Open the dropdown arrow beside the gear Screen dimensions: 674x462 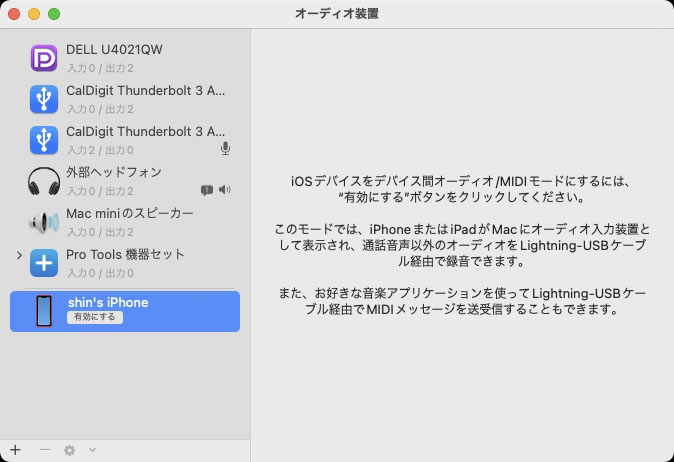[92, 450]
